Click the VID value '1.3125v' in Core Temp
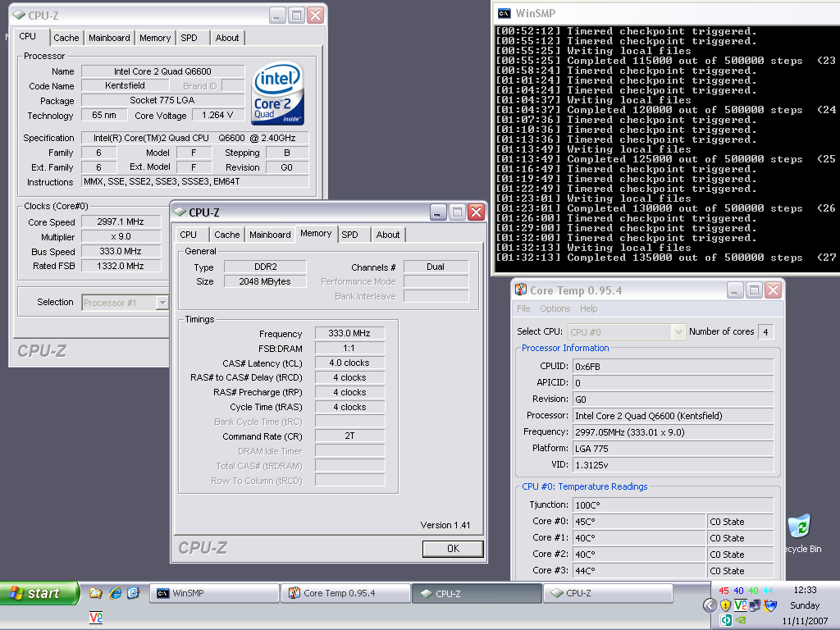This screenshot has width=840, height=630. pyautogui.click(x=673, y=465)
